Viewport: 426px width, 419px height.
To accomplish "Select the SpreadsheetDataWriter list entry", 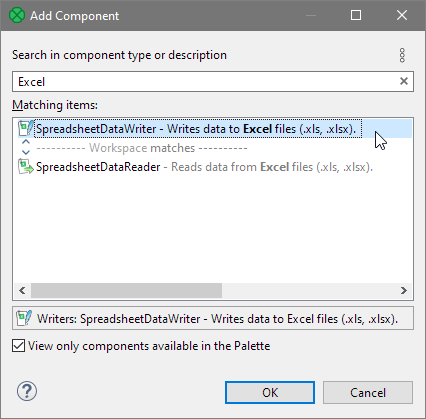I will coord(215,129).
